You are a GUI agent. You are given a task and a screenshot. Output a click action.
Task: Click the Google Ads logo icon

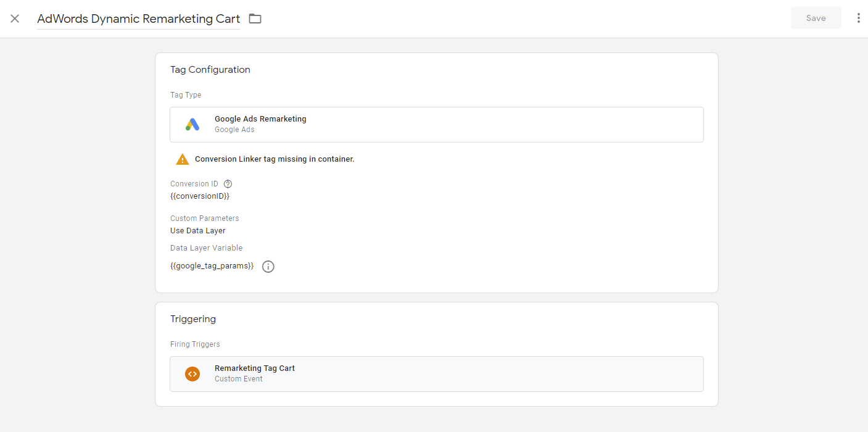pyautogui.click(x=192, y=125)
